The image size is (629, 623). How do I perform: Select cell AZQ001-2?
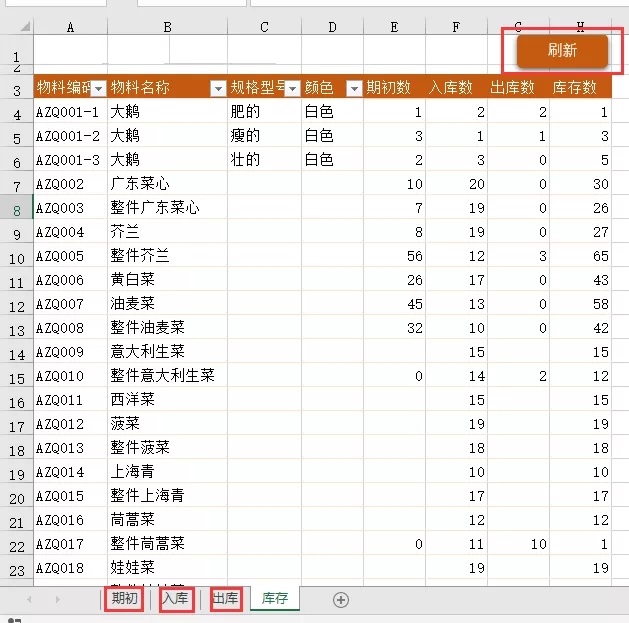(71, 135)
